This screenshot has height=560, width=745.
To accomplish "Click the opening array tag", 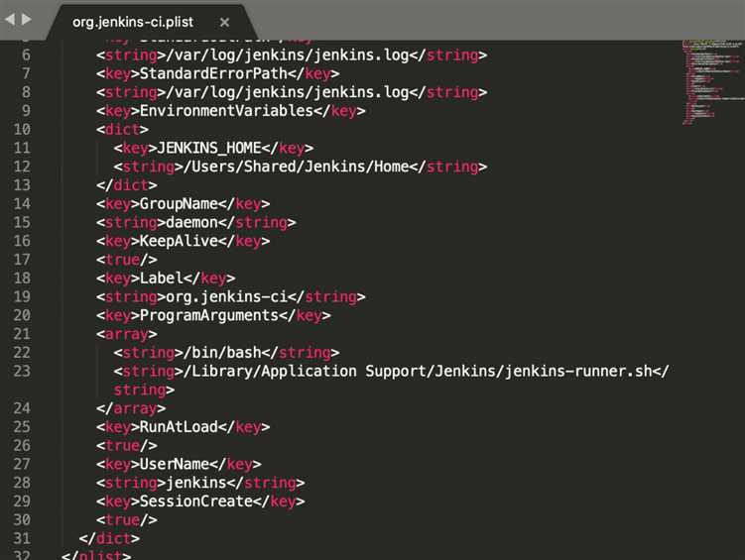I will (x=126, y=334).
